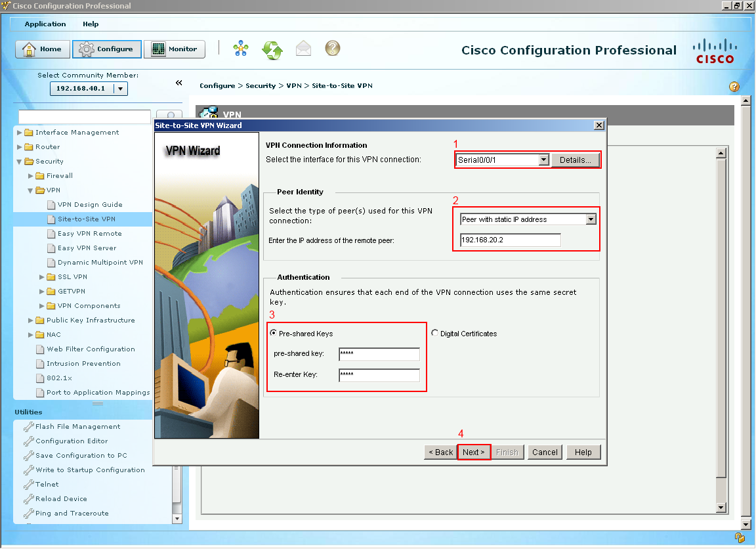This screenshot has width=756, height=549.
Task: Click the help icon beside the breadcrumb
Action: 734,87
